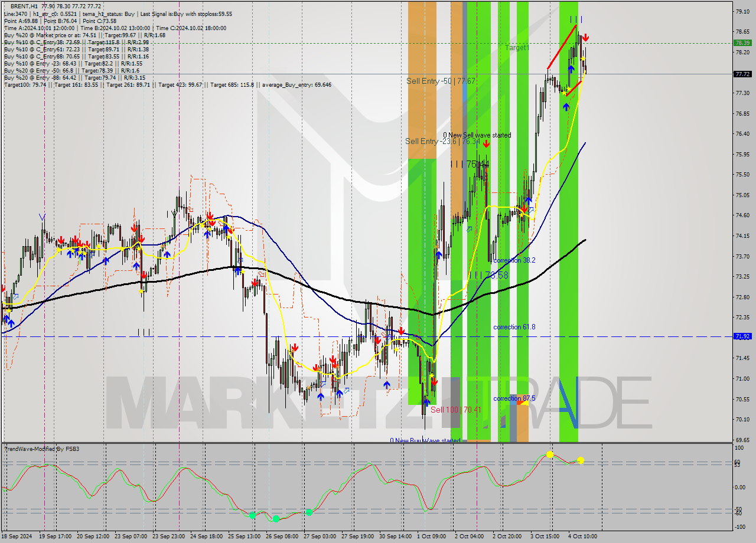Click the '4 Oct 10:00' time axis label
The height and width of the screenshot is (543, 756).
coord(582,536)
